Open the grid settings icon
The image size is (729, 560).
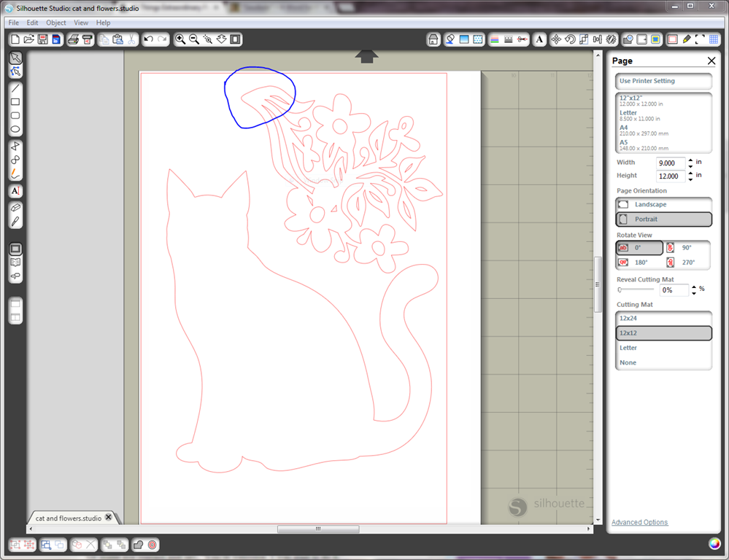click(714, 39)
